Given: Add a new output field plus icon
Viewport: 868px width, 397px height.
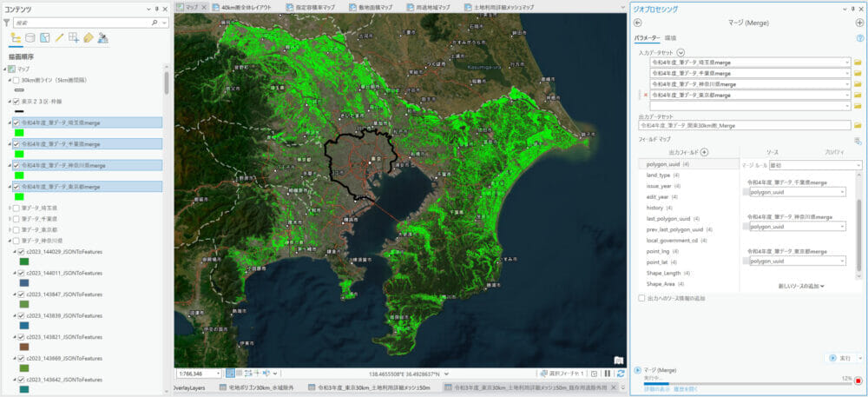Looking at the screenshot, I should pos(704,152).
